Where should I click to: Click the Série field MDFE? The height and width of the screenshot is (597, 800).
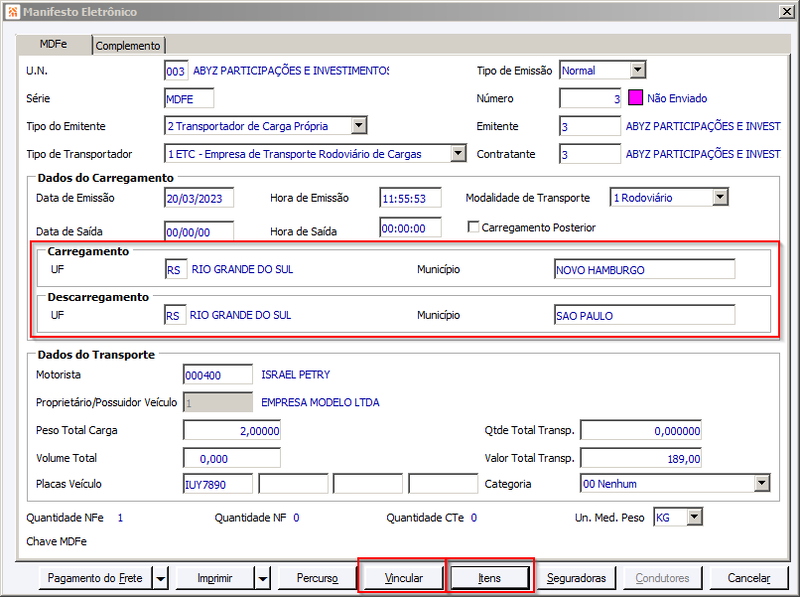point(189,98)
